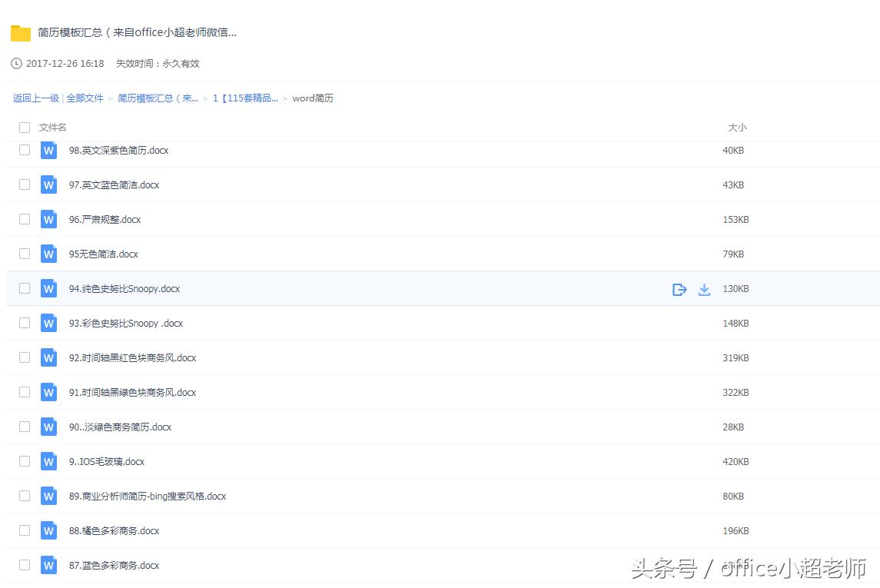Screen dimensions: 880x588
Task: Open the yellow folder icon beside 简历模板汇总
Action: [x=19, y=32]
